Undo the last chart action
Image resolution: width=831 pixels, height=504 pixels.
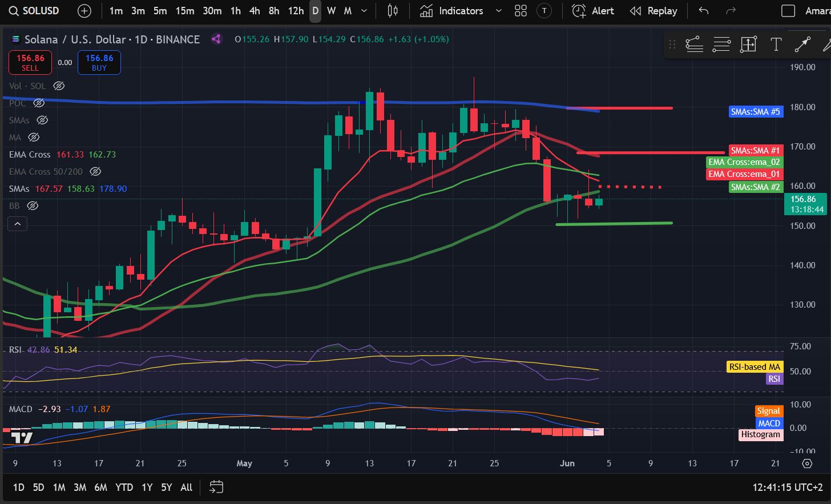click(x=704, y=11)
